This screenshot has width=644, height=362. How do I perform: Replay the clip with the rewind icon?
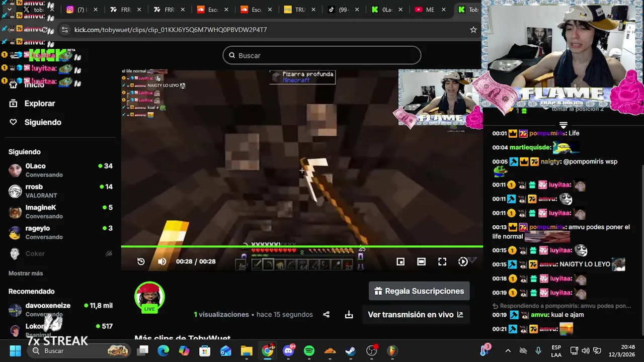(x=141, y=261)
